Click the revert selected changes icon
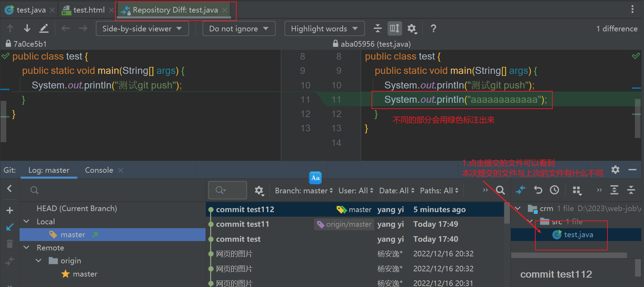Screen dimensions: 644x287 (x=538, y=190)
